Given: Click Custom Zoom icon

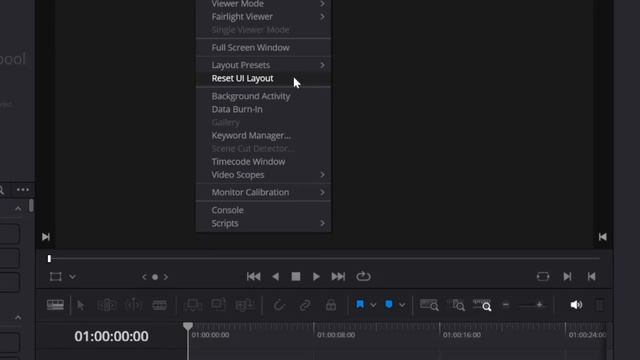Looking at the screenshot, I should [482, 305].
